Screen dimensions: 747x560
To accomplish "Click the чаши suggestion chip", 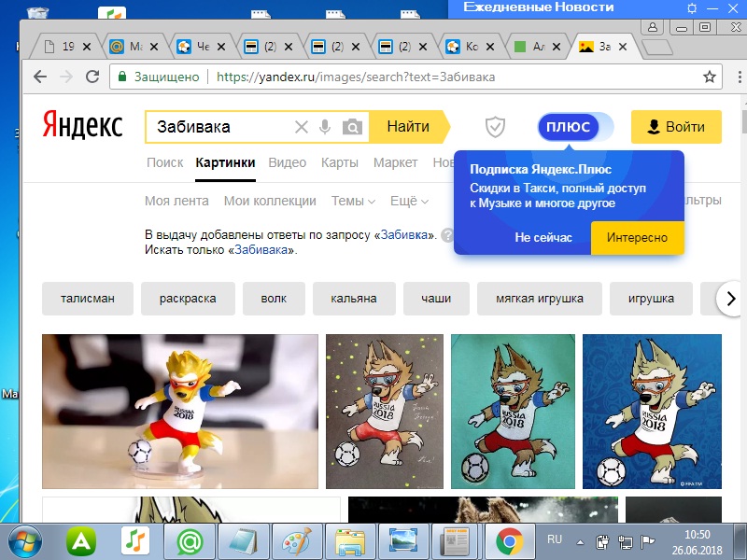I will pyautogui.click(x=436, y=299).
